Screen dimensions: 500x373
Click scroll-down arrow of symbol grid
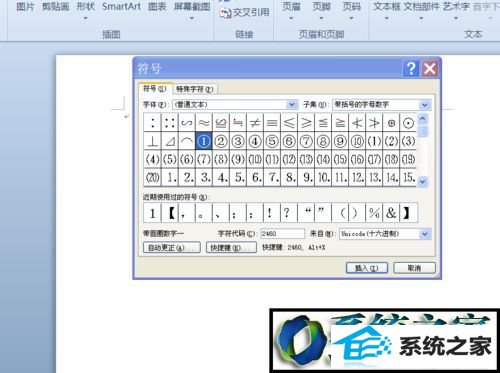pyautogui.click(x=423, y=182)
